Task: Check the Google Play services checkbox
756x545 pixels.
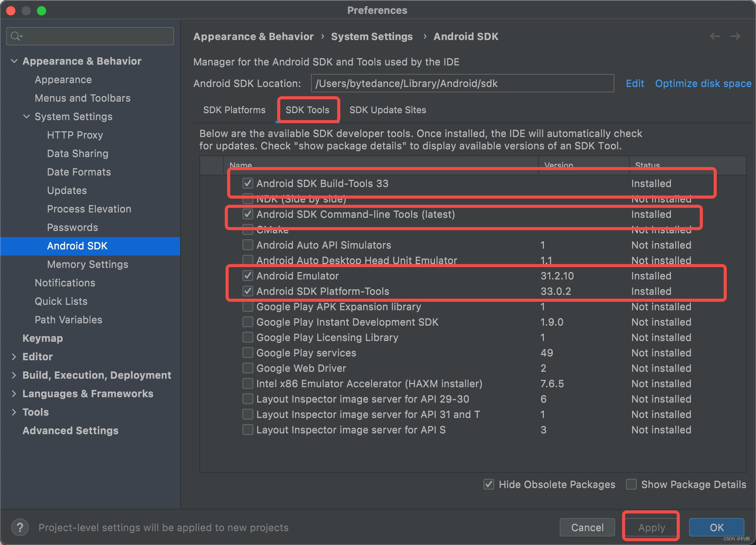Action: click(248, 353)
